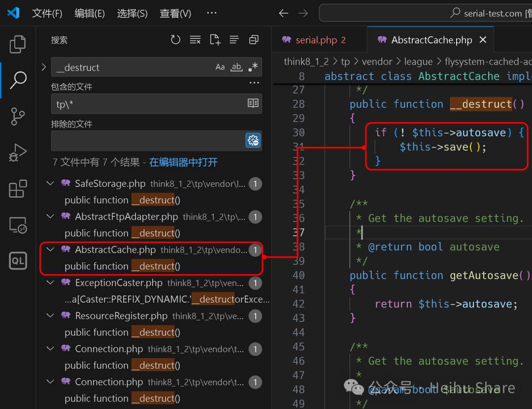This screenshot has height=409, width=532.
Task: Collapse the ExceptionCaster.php result group
Action: 50,282
